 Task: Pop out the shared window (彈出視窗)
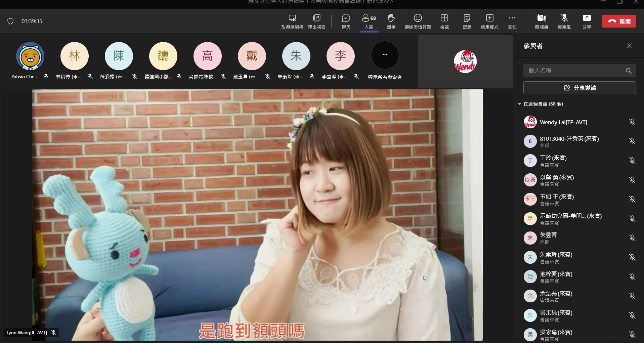316,21
